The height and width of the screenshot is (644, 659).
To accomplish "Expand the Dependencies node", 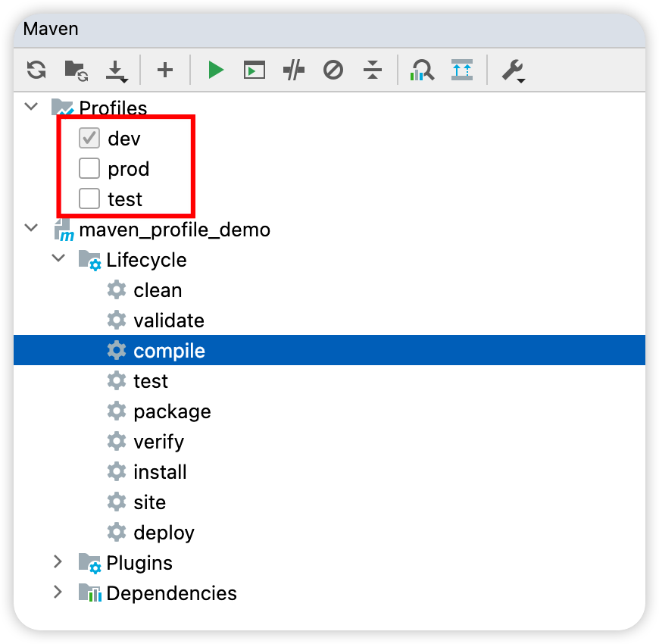I will point(58,592).
